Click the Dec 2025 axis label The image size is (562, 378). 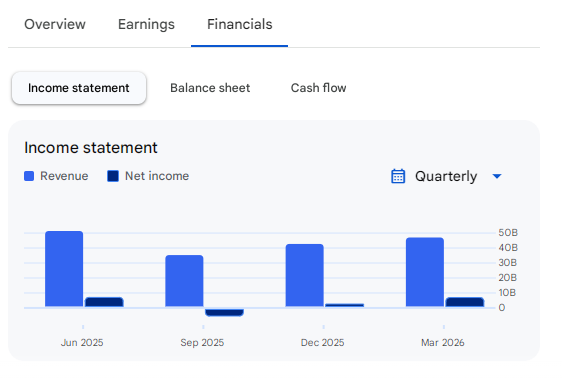point(323,343)
